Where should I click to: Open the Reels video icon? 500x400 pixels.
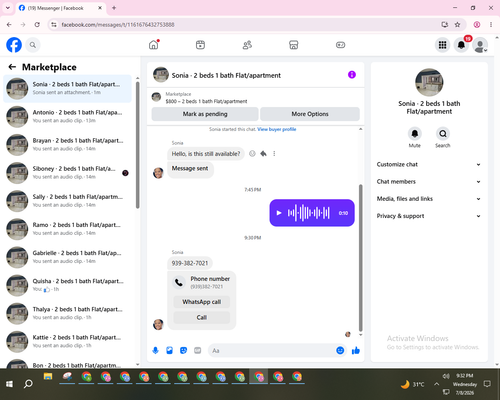pos(200,45)
